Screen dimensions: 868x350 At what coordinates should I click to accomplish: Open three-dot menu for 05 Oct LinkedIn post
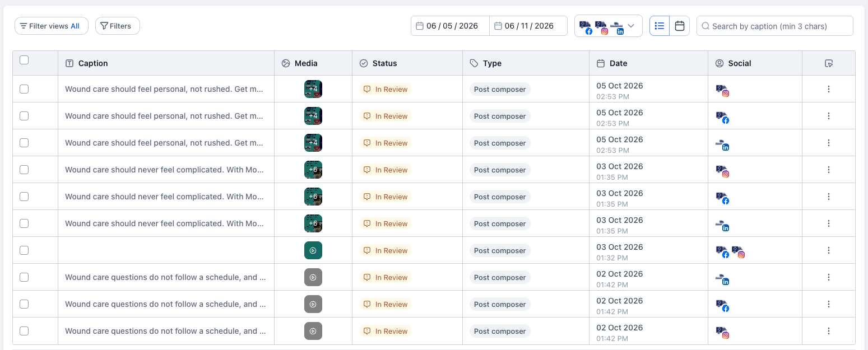pyautogui.click(x=829, y=143)
